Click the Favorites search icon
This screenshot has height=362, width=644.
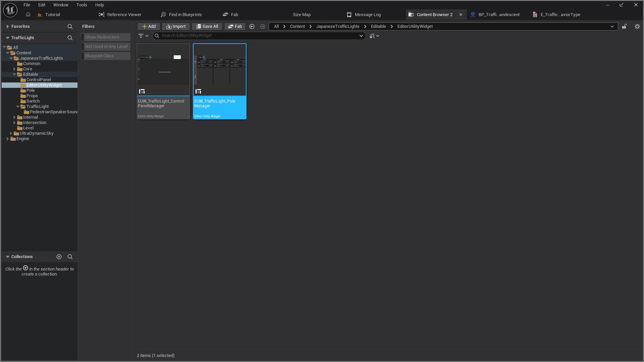point(70,26)
